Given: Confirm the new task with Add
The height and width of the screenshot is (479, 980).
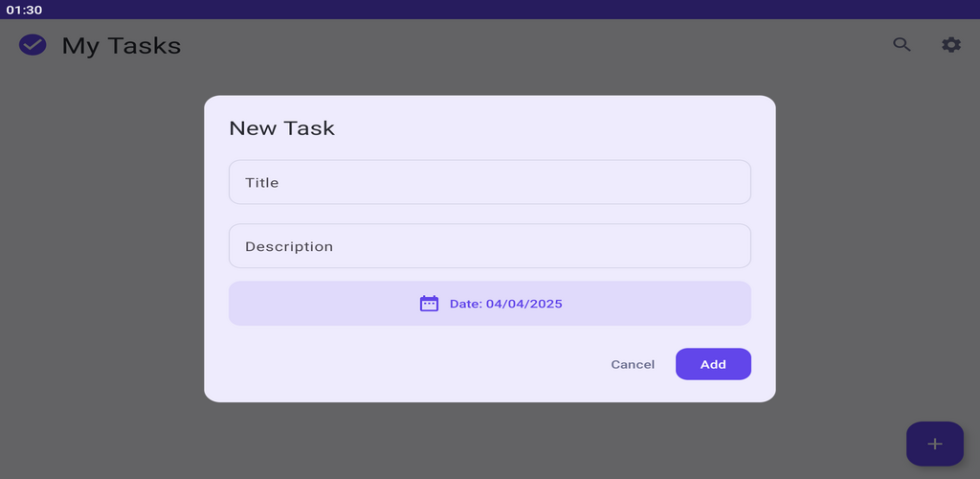Looking at the screenshot, I should (713, 364).
